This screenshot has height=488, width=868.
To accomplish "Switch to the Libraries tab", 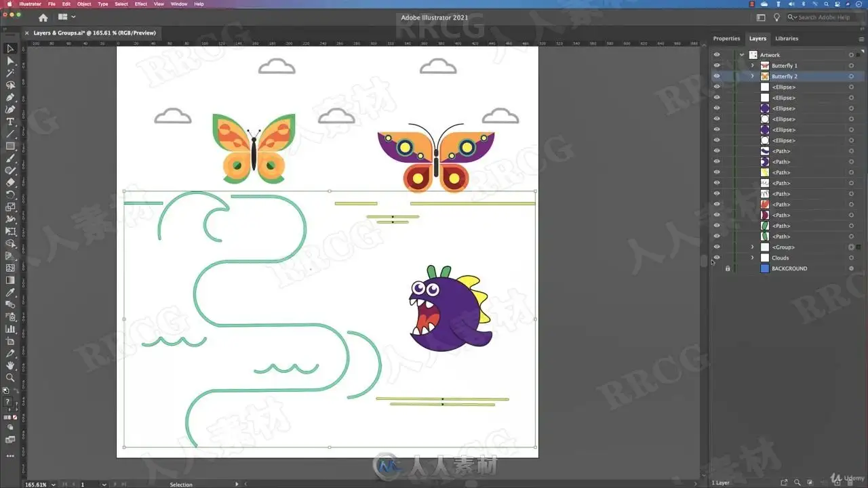I will [787, 39].
